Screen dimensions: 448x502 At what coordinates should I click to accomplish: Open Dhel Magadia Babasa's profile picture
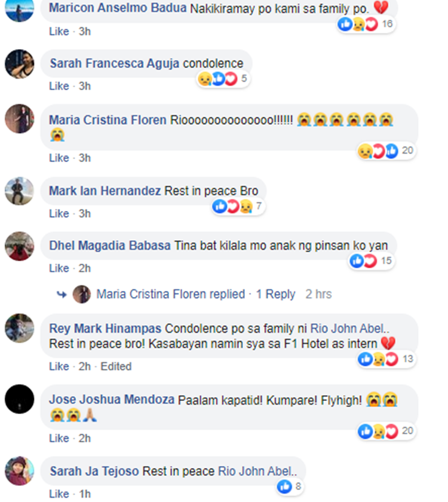pyautogui.click(x=20, y=246)
